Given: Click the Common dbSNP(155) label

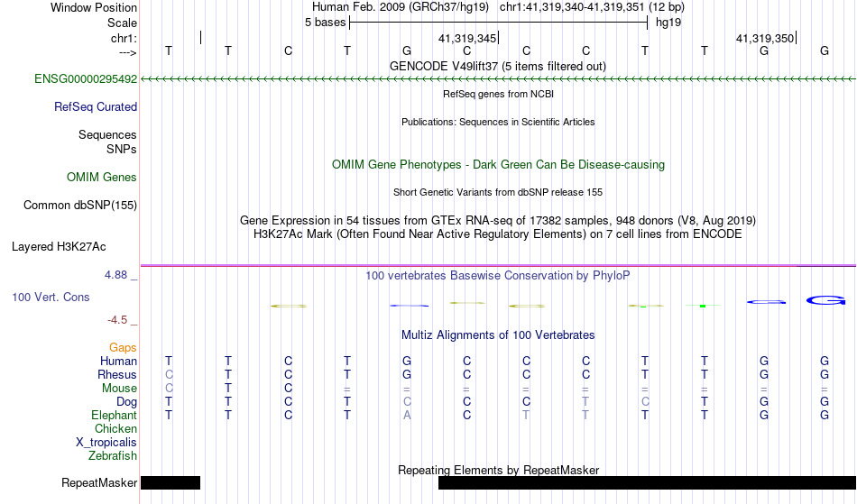Looking at the screenshot, I should pyautogui.click(x=79, y=206).
